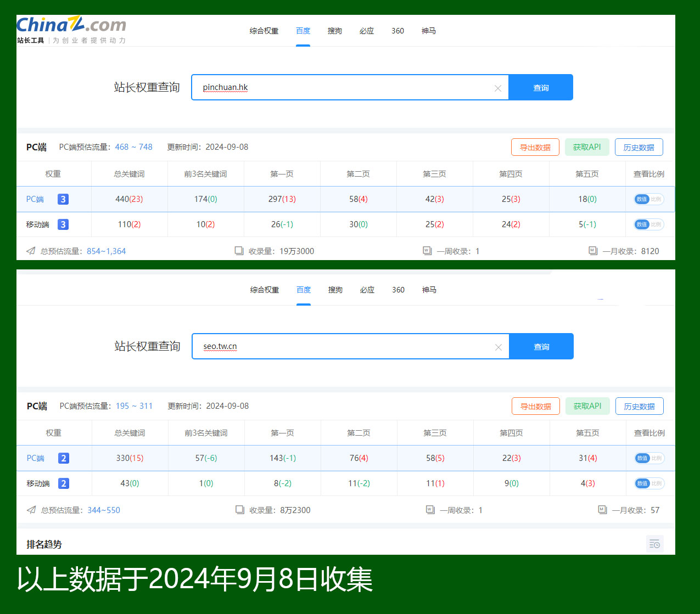The image size is (700, 614).
Task: Open 历史数据 for pinchuan.hk
Action: pyautogui.click(x=639, y=147)
